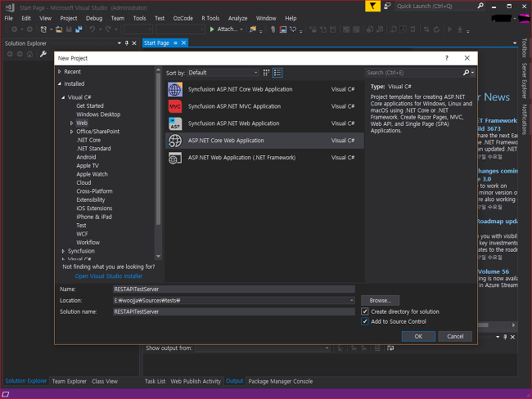Switch template view to small icons grid
This screenshot has width=532, height=399.
pos(266,73)
